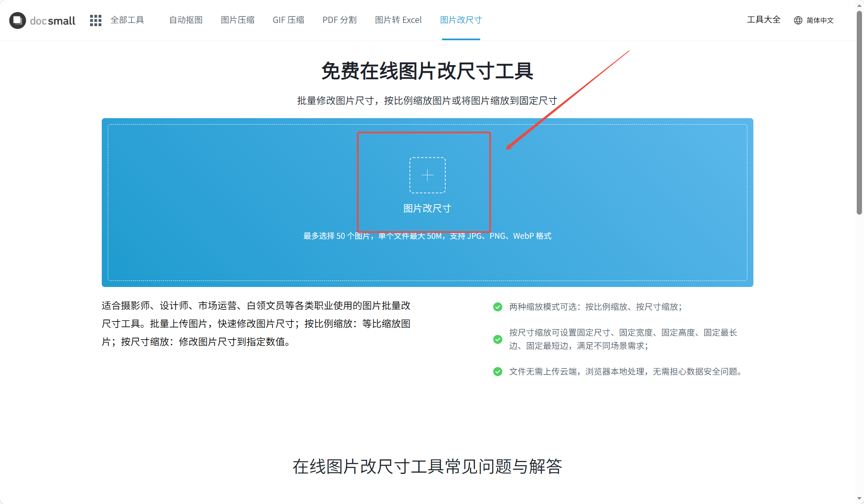The width and height of the screenshot is (864, 504).
Task: Open the 简体中文 language selector
Action: (x=820, y=20)
